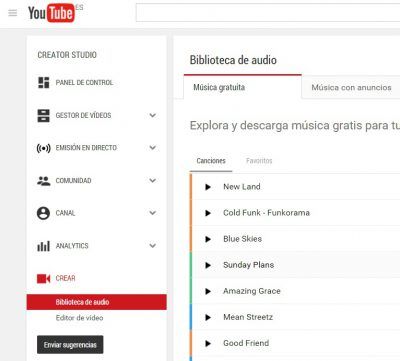Open the Crear label

pyautogui.click(x=65, y=278)
